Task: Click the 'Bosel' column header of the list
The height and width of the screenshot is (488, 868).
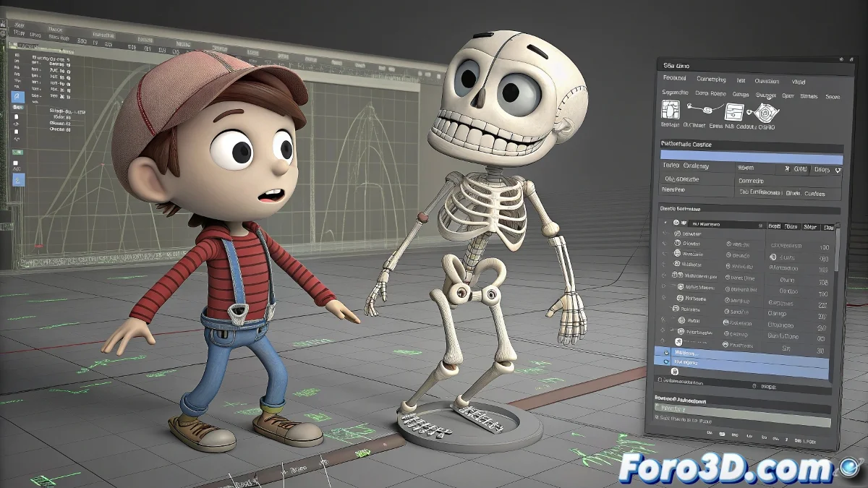Action: click(774, 226)
